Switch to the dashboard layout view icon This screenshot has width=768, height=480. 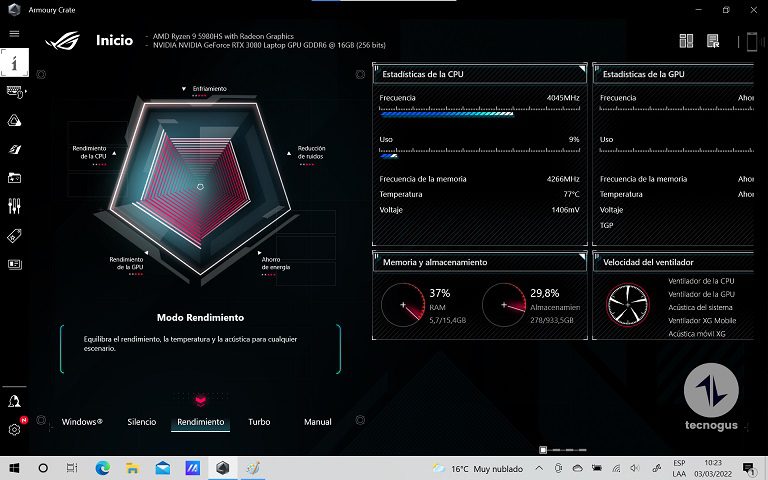(x=686, y=41)
